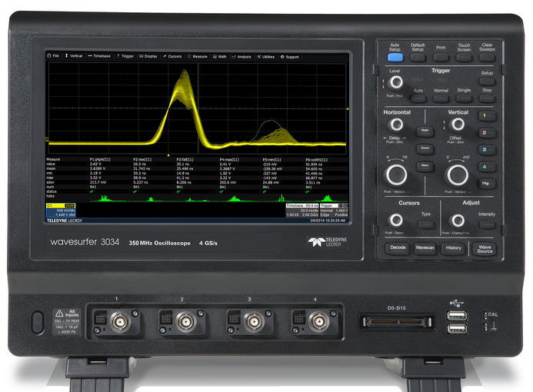This screenshot has width=533, height=392.
Task: Select the P2:rise(C1) measurement column header
Action: tap(142, 159)
